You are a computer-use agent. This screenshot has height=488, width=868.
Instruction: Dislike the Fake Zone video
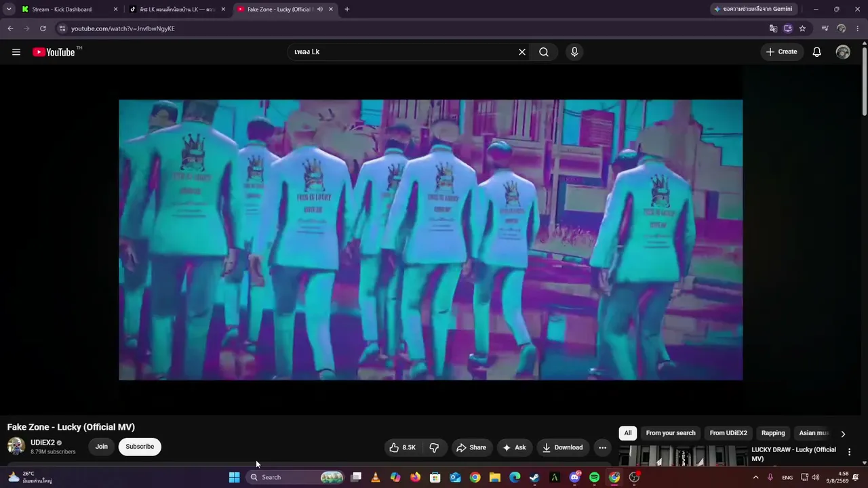click(434, 447)
